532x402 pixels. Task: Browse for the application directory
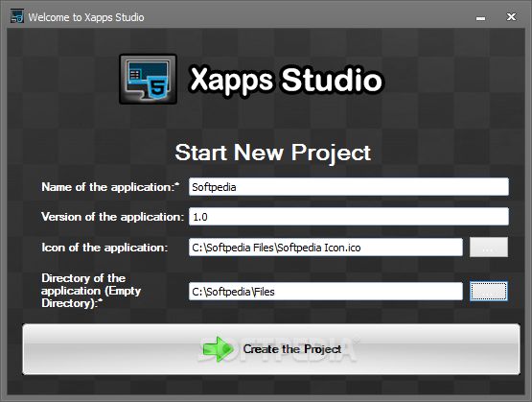click(489, 292)
